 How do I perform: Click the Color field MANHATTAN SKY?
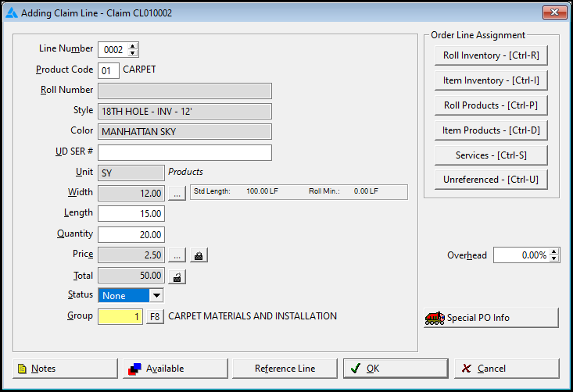184,132
